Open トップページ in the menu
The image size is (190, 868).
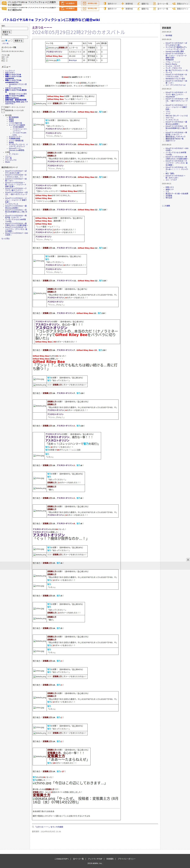click(10, 71)
